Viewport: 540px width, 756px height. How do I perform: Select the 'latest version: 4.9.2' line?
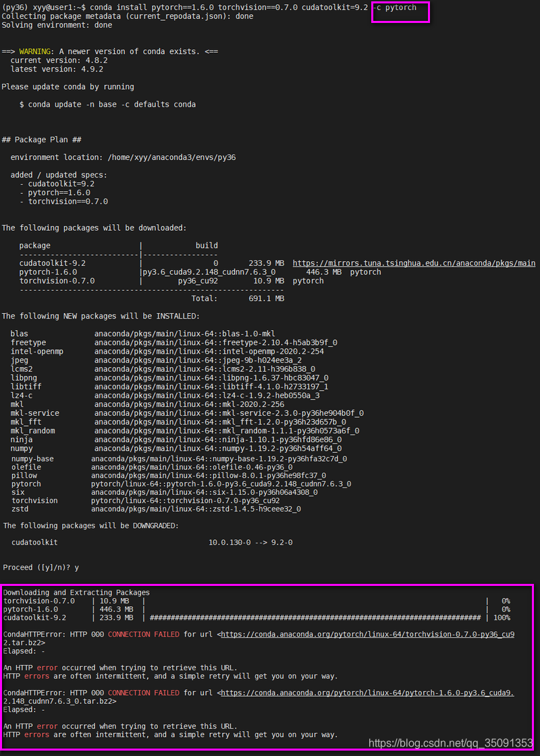pos(57,69)
